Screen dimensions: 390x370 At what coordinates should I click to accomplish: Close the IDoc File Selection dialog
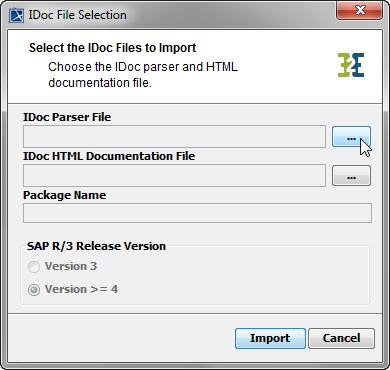click(x=360, y=11)
